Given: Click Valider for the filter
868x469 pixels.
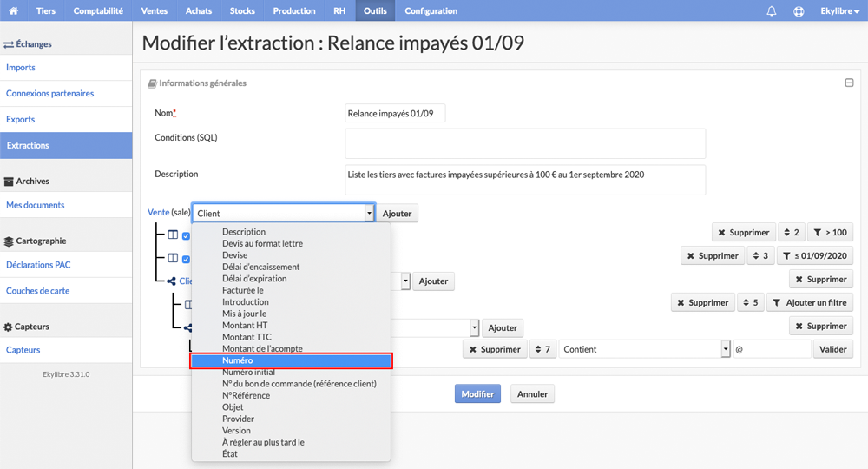Looking at the screenshot, I should (x=832, y=349).
